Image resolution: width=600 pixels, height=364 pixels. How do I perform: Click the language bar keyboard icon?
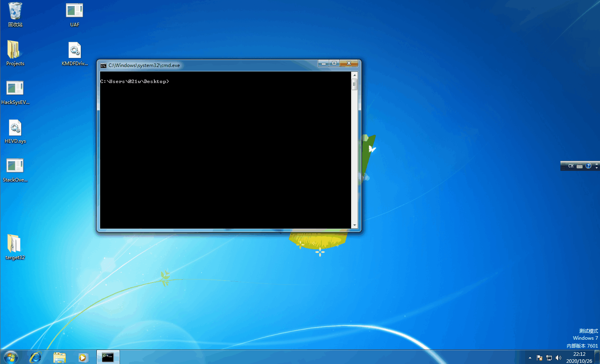[x=580, y=166]
